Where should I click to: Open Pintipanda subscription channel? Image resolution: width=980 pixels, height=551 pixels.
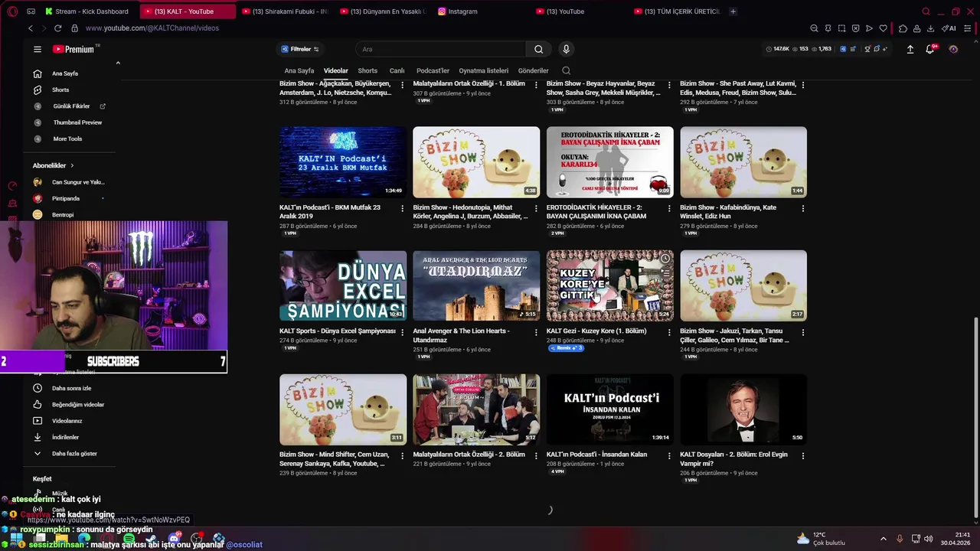click(66, 198)
